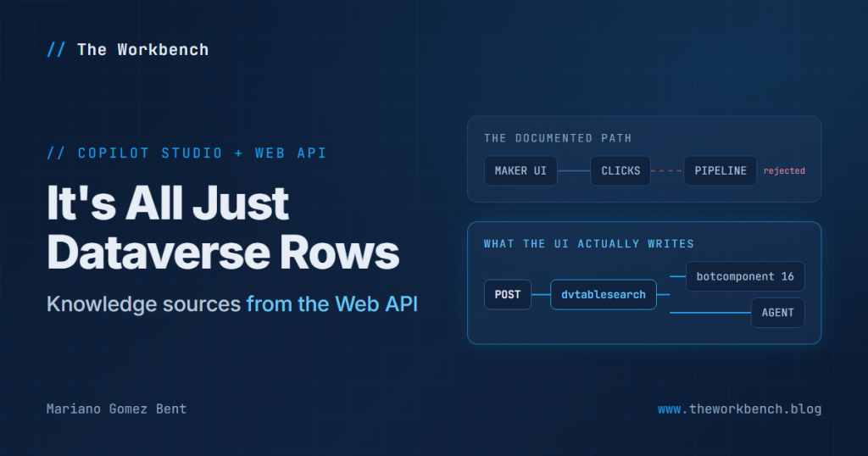868x456 pixels.
Task: Click the MAKER UI box
Action: 520,171
